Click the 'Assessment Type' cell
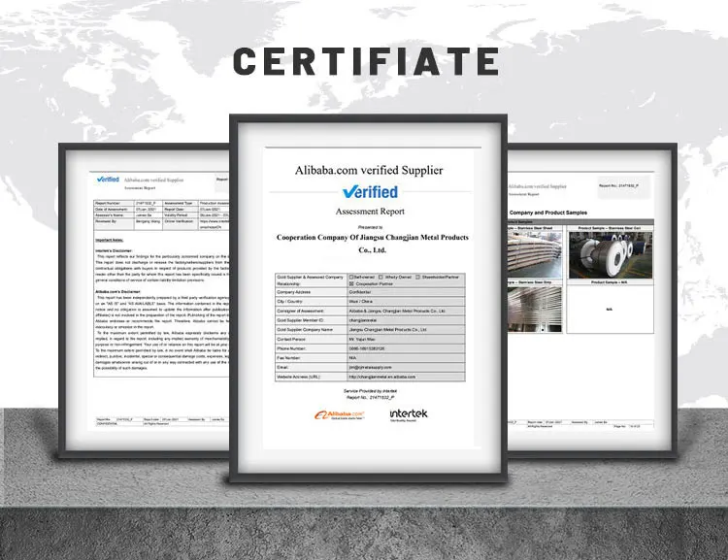Screen dimensions: 728x560 [x=181, y=204]
